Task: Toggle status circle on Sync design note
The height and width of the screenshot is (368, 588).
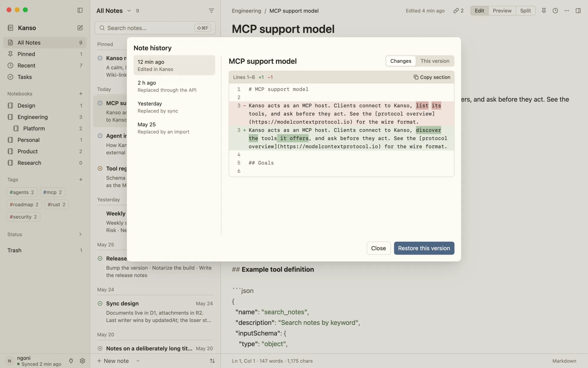Action: point(100,303)
